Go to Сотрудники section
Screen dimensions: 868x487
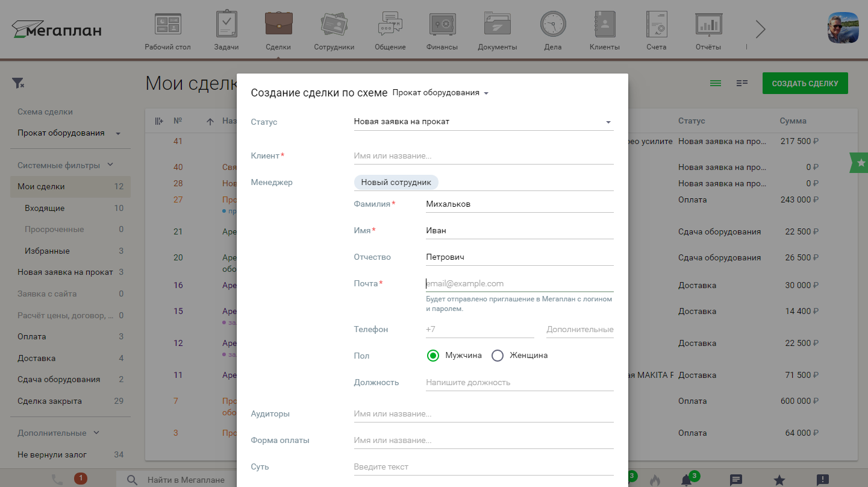334,31
